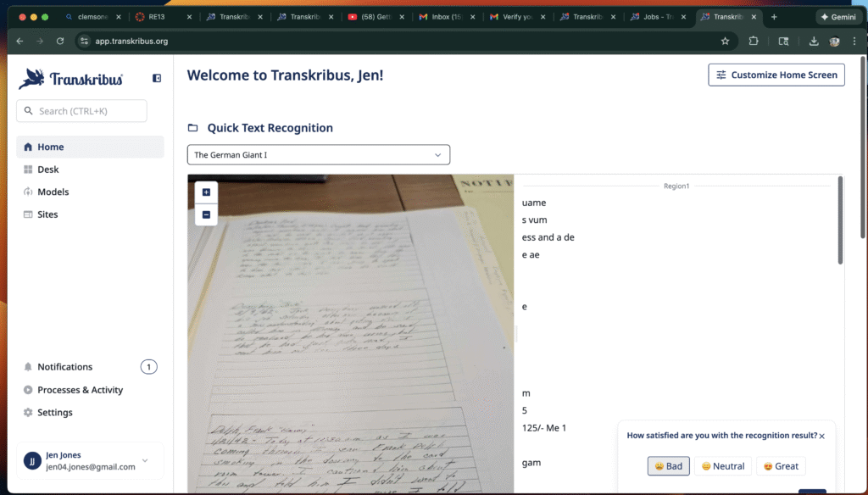The width and height of the screenshot is (868, 495).
Task: Bookmark this page with star icon
Action: 725,41
